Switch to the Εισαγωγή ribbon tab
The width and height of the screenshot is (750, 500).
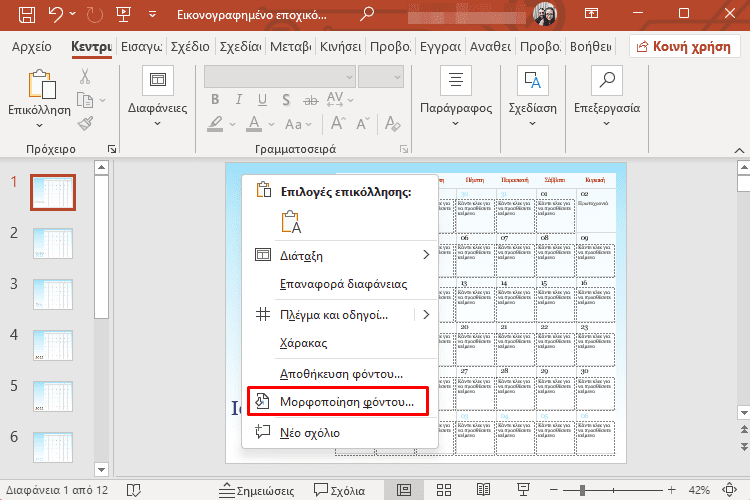tap(142, 46)
